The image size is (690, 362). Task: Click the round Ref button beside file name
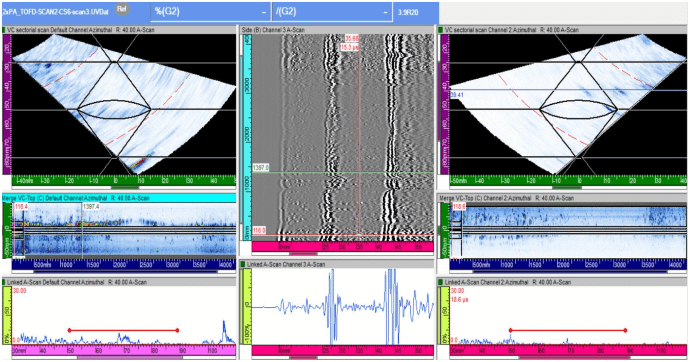122,9
